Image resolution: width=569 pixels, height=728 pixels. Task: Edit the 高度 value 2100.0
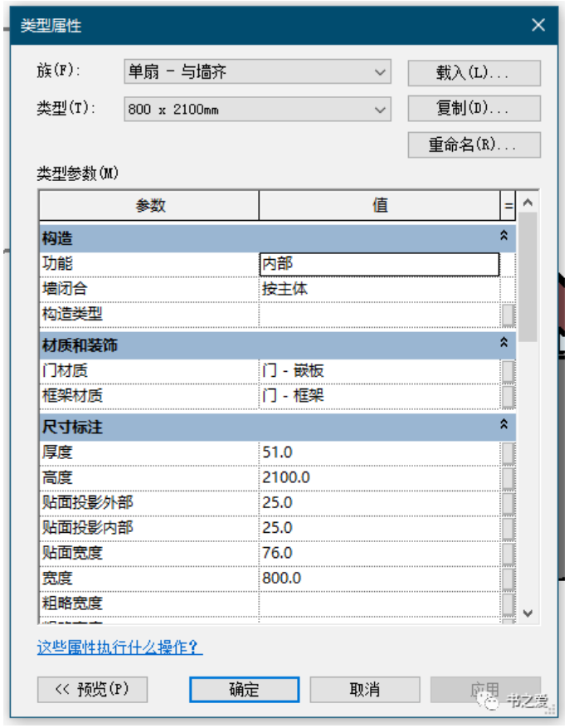(379, 478)
